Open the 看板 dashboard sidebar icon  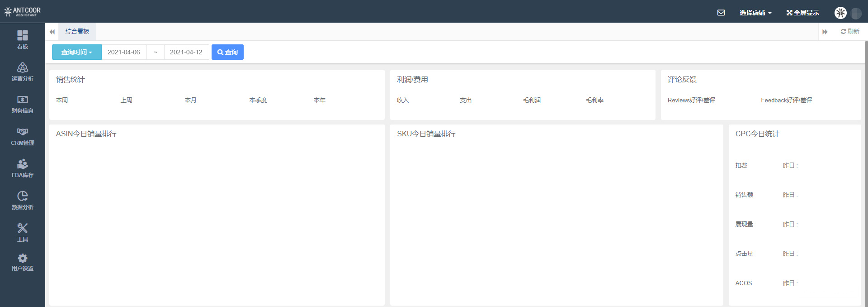coord(23,39)
